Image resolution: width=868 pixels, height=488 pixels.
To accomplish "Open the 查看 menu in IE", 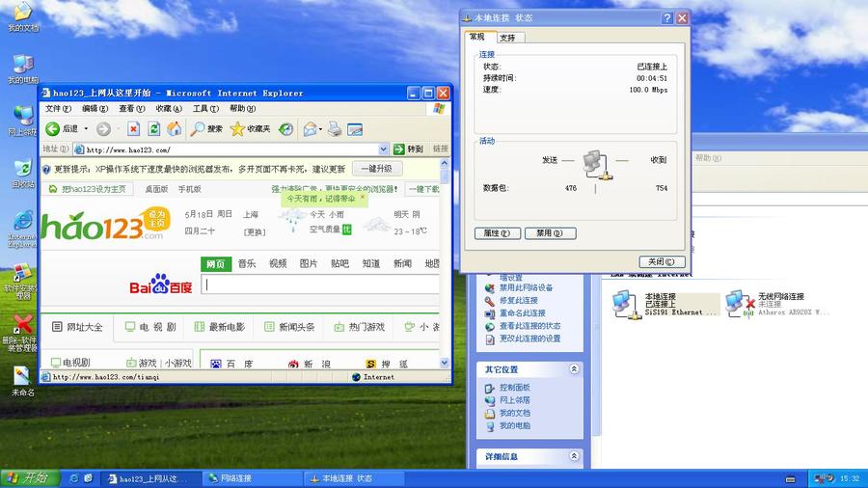I will pyautogui.click(x=132, y=108).
